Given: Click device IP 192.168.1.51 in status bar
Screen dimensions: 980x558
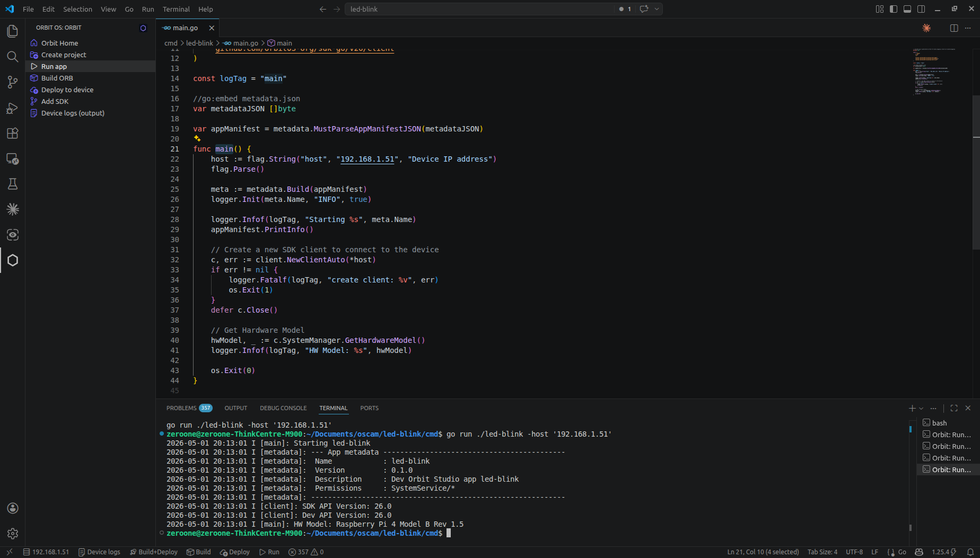Looking at the screenshot, I should [x=46, y=552].
